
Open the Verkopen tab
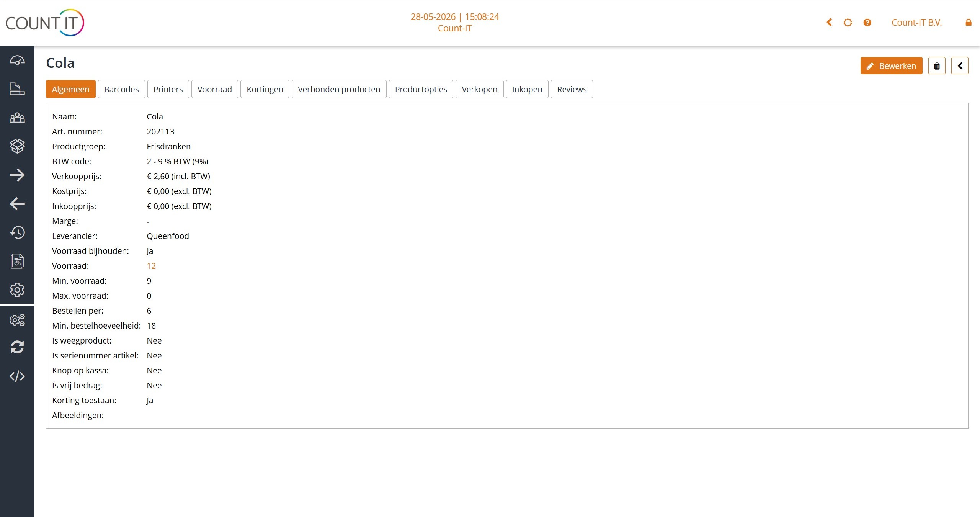tap(480, 89)
